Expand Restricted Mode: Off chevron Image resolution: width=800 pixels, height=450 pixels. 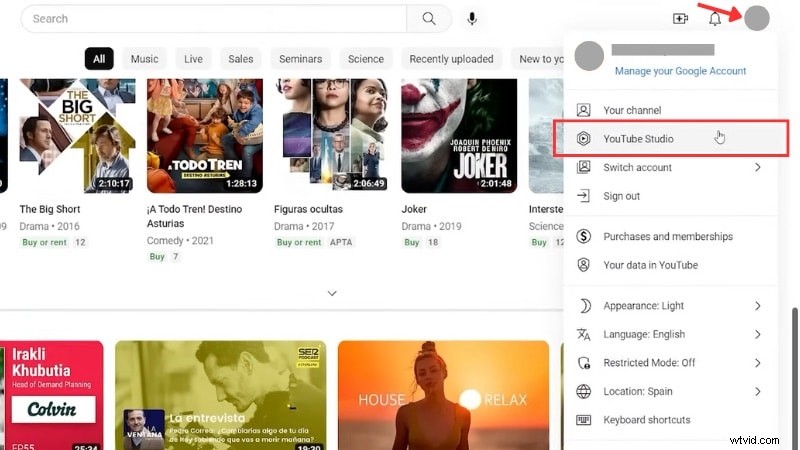click(758, 363)
